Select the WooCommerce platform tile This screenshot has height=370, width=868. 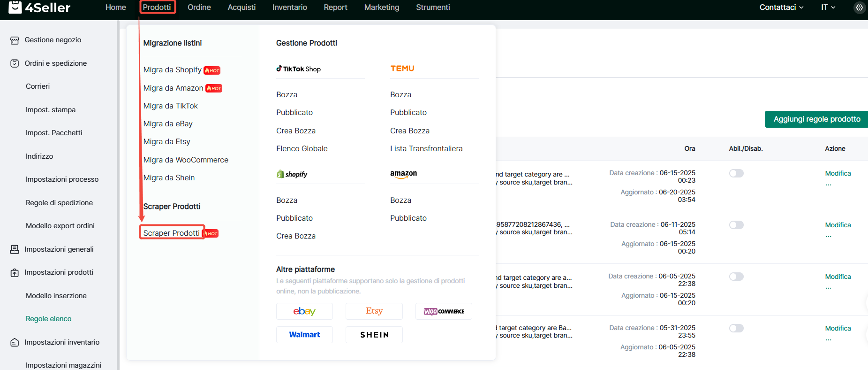click(x=444, y=311)
